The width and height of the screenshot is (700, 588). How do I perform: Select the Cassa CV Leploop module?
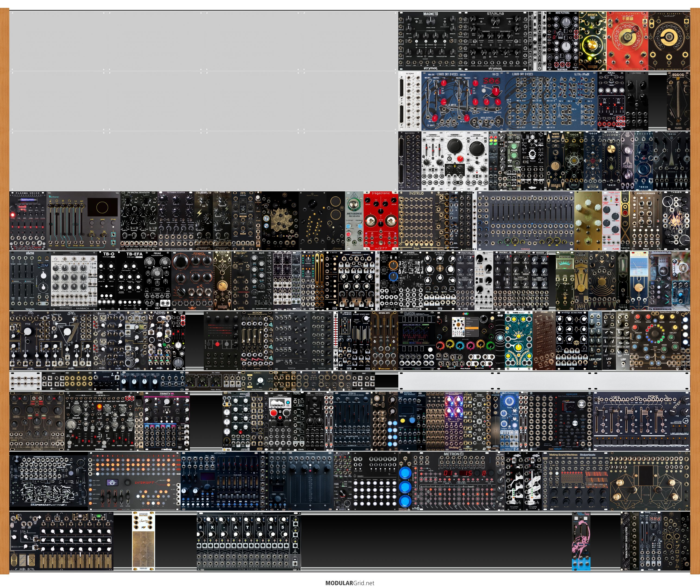[x=595, y=341]
